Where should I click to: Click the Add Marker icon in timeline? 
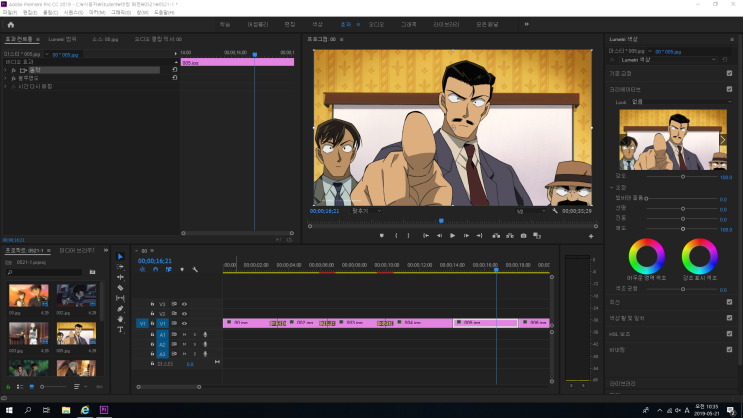(x=182, y=269)
